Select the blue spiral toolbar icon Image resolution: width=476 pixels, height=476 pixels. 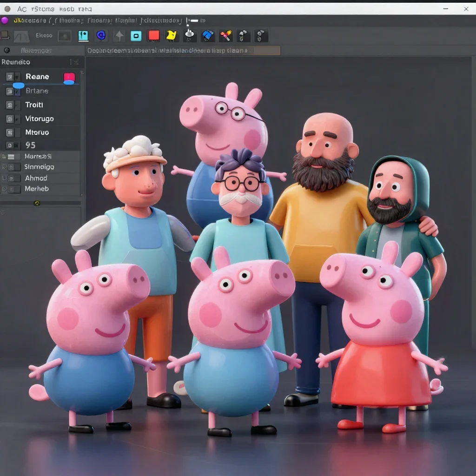tap(101, 35)
